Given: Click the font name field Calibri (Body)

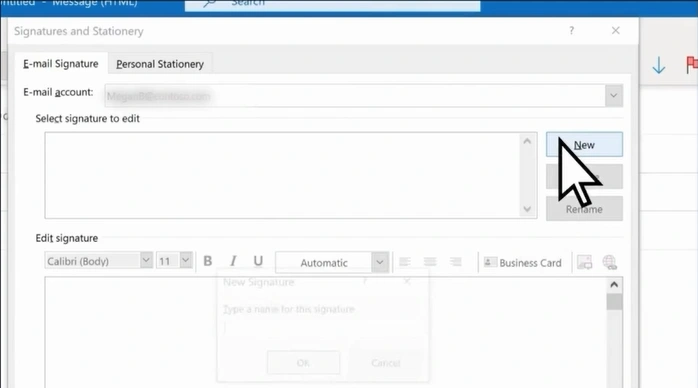Looking at the screenshot, I should (93, 261).
